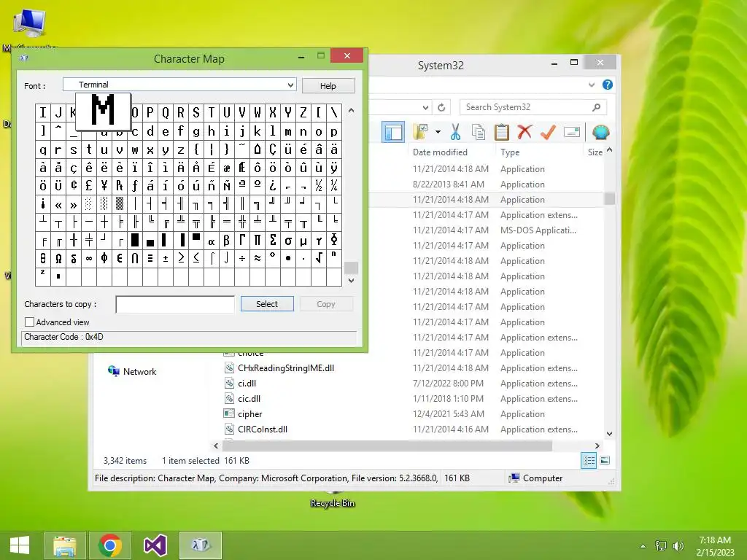Click the network tray icon
This screenshot has height=560, width=747.
point(660,545)
